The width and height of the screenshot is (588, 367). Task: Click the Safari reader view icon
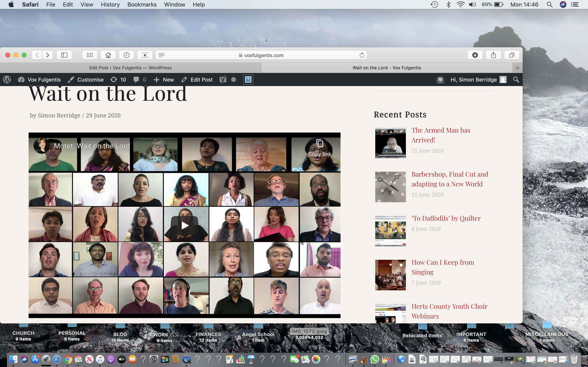coord(161,55)
